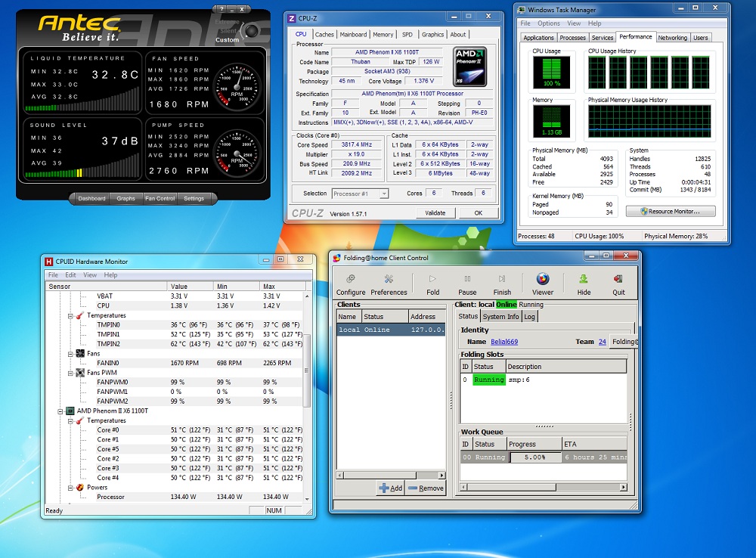Collapse the CPU core Temperatures node
Image resolution: width=756 pixels, height=558 pixels.
[70, 421]
